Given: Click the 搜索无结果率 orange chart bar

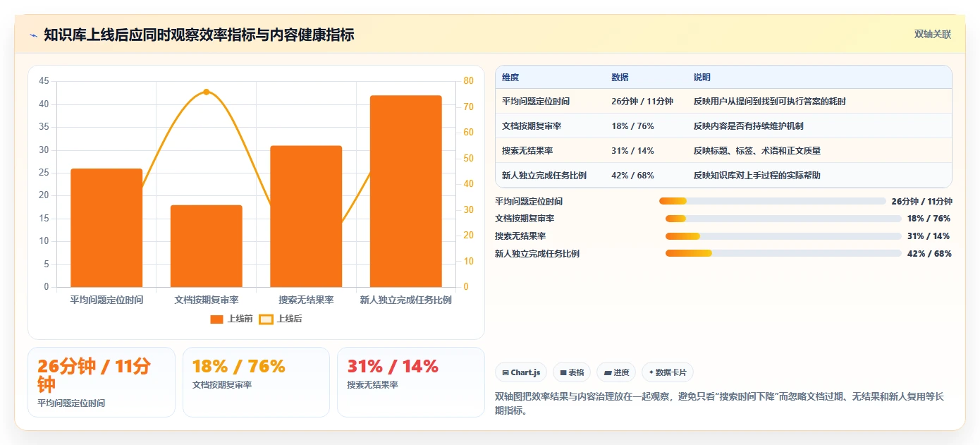Looking at the screenshot, I should click(306, 217).
